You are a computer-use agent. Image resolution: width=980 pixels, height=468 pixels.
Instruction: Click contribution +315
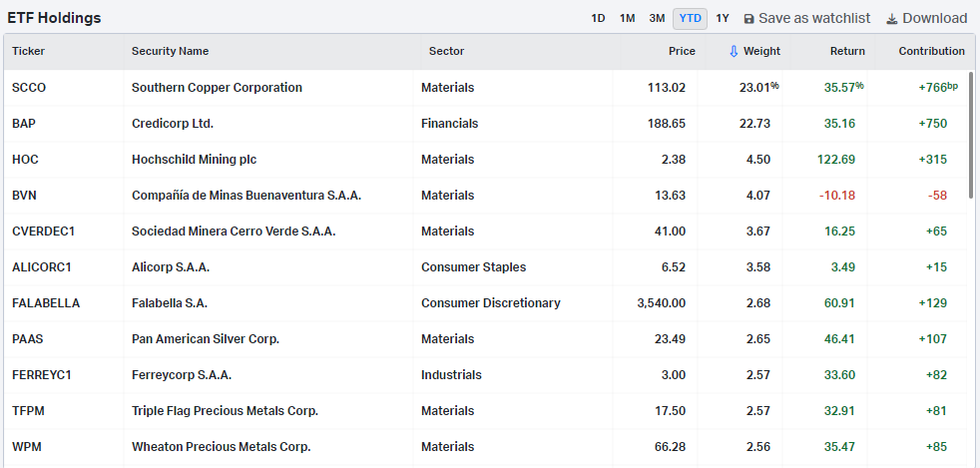(x=933, y=160)
